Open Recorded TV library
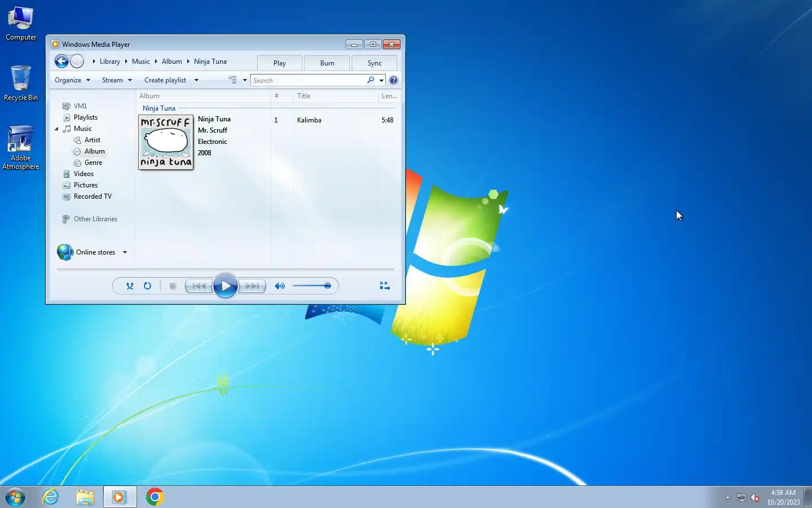The height and width of the screenshot is (508, 812). 92,196
